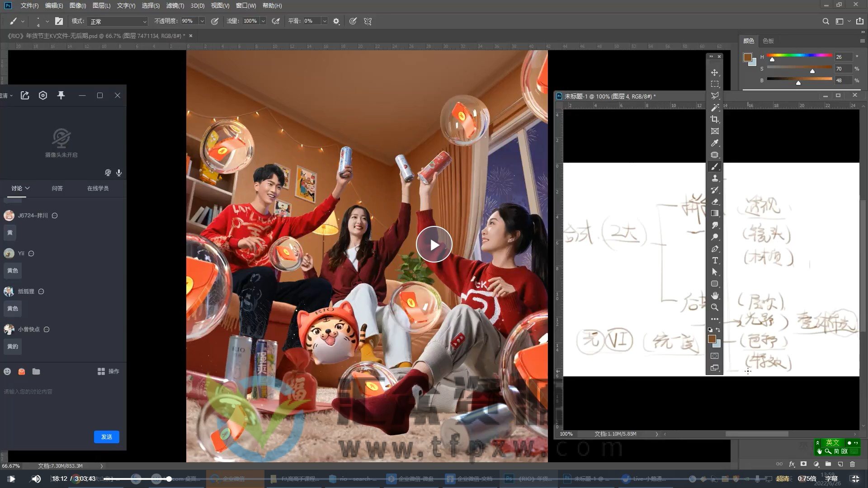Viewport: 868px width, 488px height.
Task: Select the Brush tool in toolbar
Action: tap(714, 167)
